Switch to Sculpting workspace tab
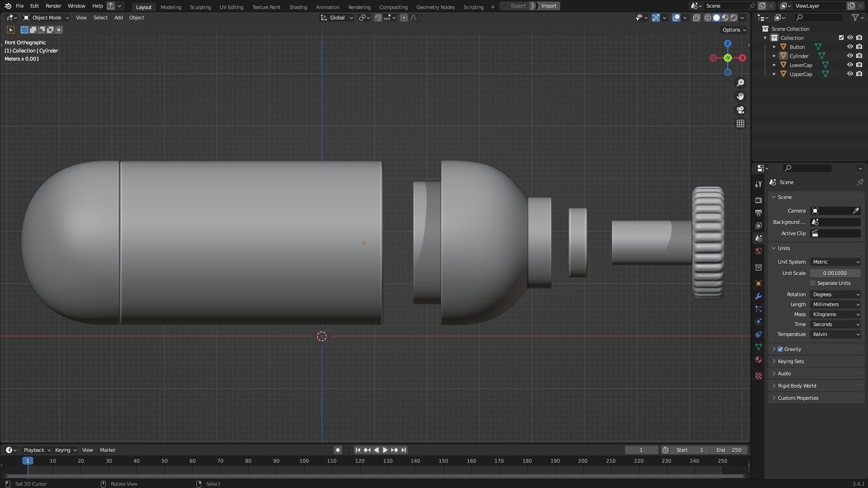The height and width of the screenshot is (488, 868). click(200, 7)
